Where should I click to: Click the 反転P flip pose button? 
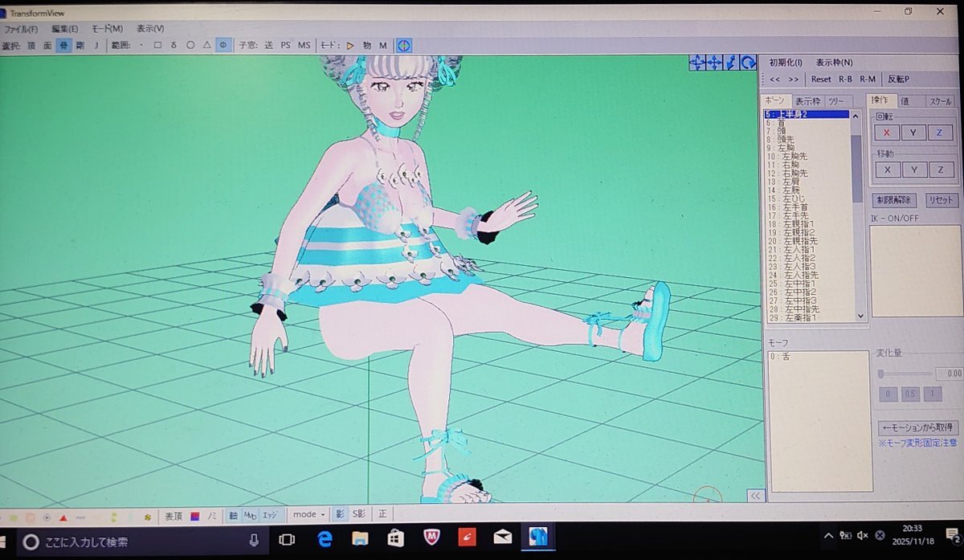pos(898,80)
